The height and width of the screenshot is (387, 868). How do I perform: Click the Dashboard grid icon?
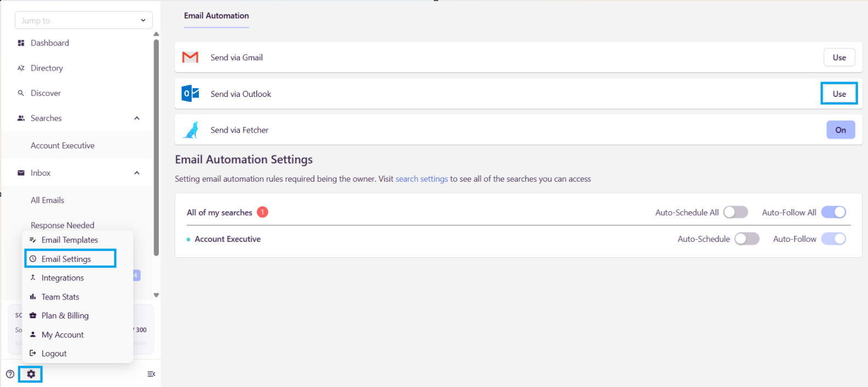point(21,43)
